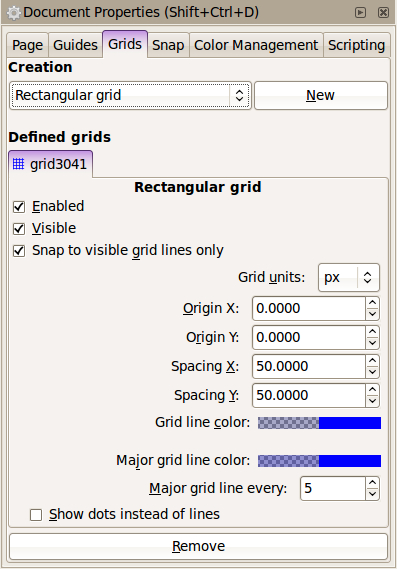Decrease Major grid line every value

tap(372, 494)
